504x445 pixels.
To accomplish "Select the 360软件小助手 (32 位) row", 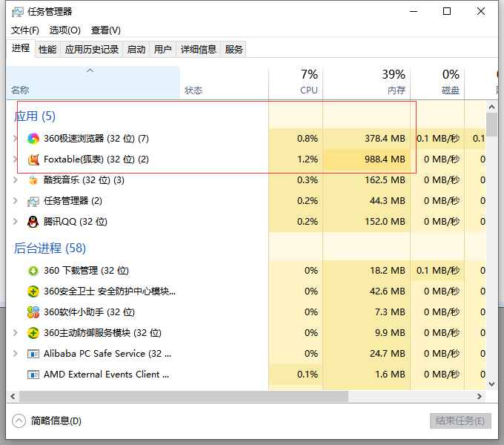I will [246, 312].
